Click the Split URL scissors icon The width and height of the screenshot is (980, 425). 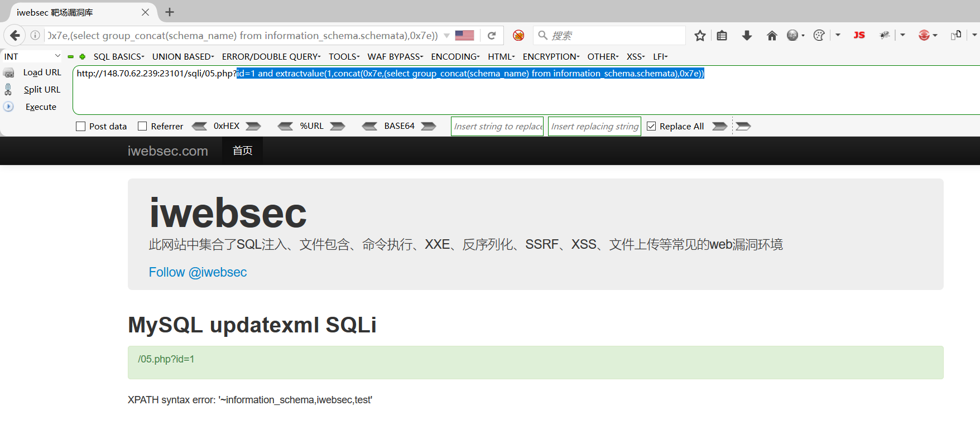(8, 89)
